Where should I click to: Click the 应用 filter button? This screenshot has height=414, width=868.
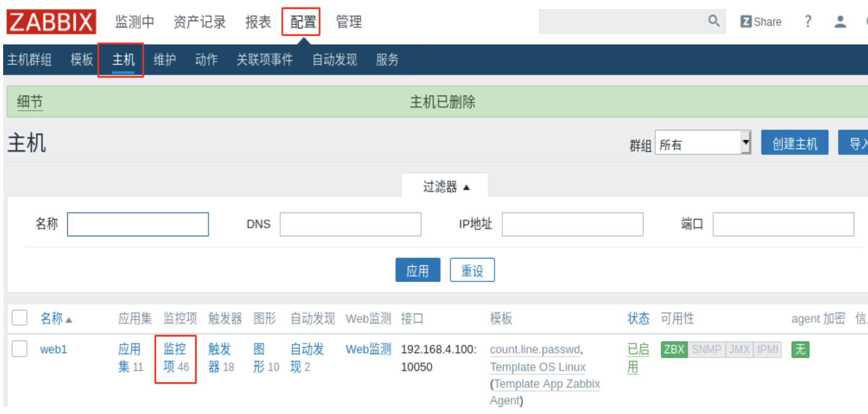(418, 270)
